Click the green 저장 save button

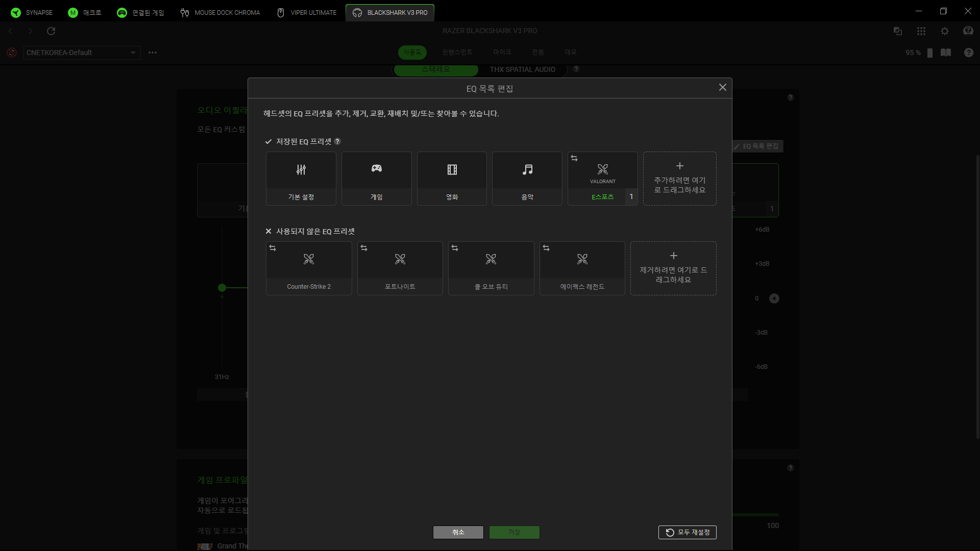tap(514, 533)
